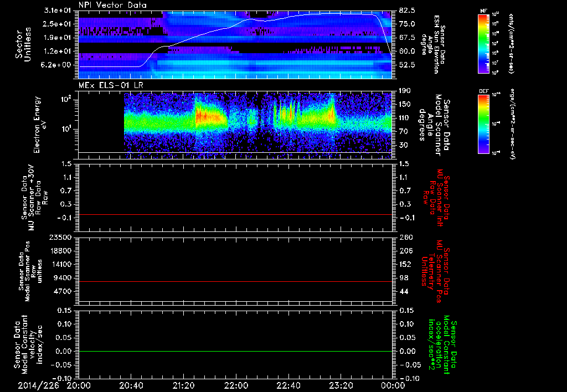Click the '00:00' time axis label
567x392 pixels.
tap(393, 385)
